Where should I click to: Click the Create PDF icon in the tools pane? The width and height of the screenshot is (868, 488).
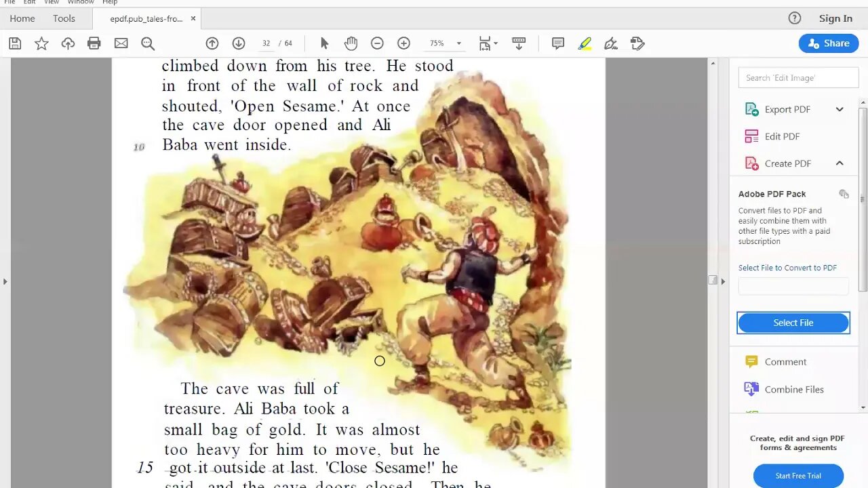click(x=751, y=163)
